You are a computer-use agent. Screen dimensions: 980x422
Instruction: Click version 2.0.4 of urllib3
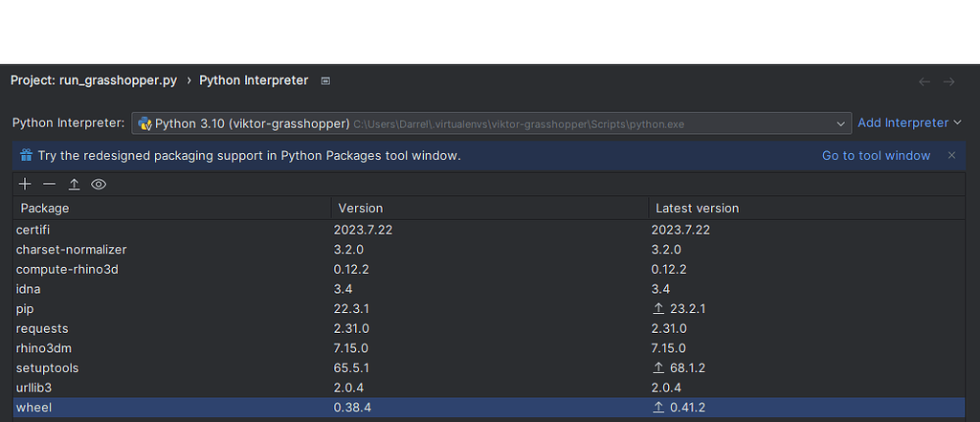point(348,388)
